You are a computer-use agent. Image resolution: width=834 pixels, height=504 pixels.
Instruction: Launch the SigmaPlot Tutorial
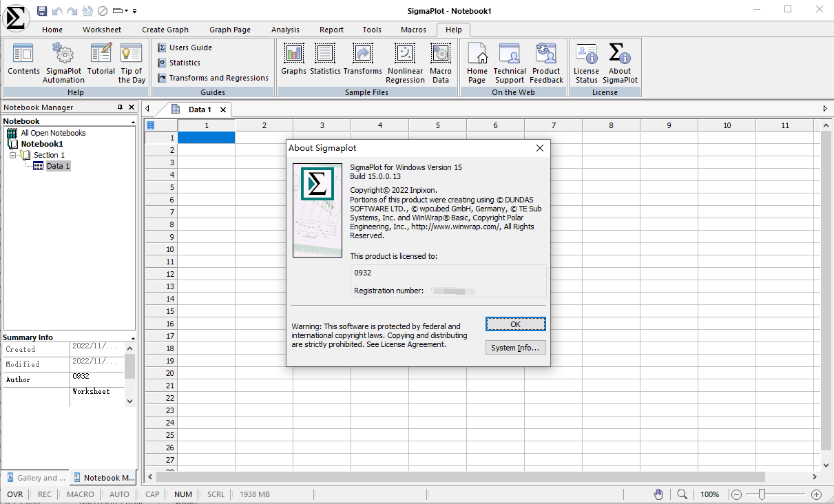pos(101,62)
